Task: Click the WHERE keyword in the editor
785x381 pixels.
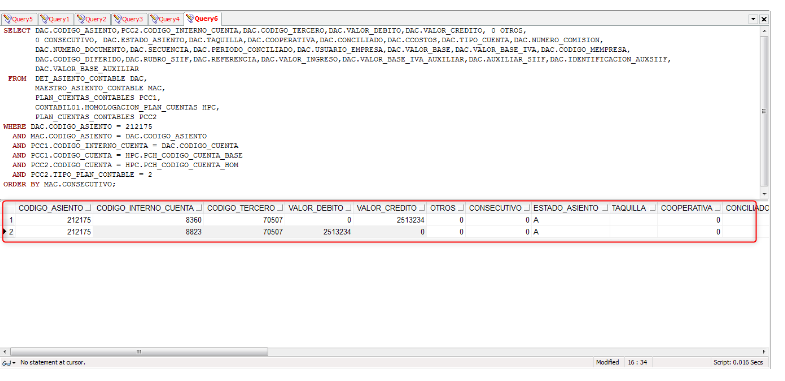Action: [x=15, y=127]
